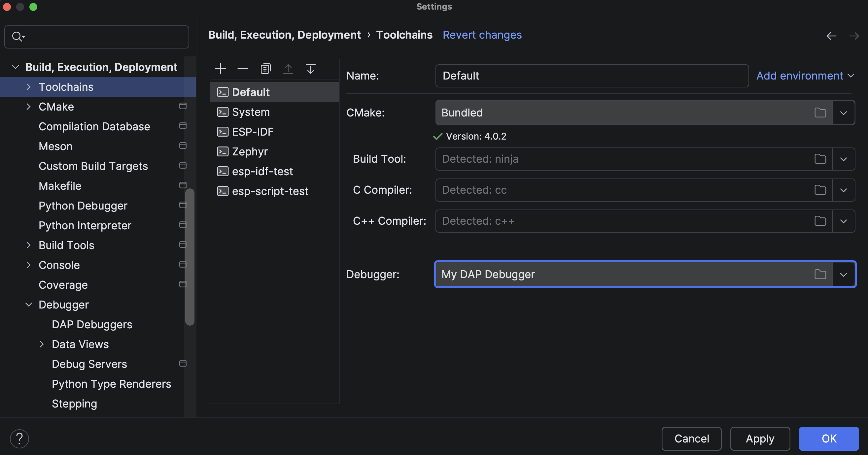Click the Revert changes link

[482, 35]
